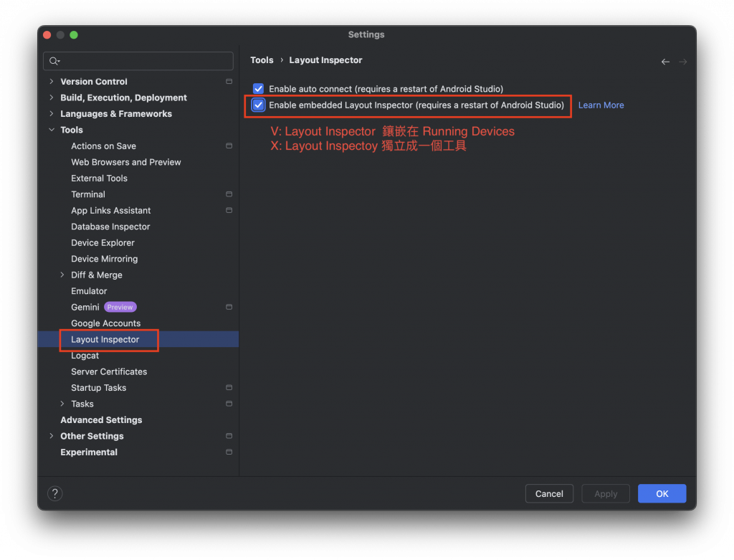Open Startup Tasks settings

pos(99,388)
